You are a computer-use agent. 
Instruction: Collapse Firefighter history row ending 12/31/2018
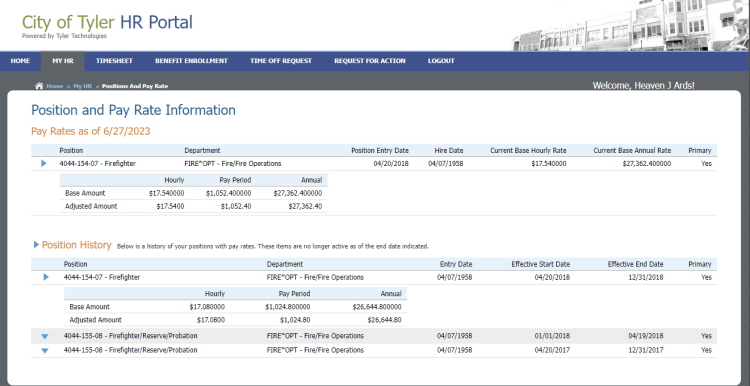point(46,277)
